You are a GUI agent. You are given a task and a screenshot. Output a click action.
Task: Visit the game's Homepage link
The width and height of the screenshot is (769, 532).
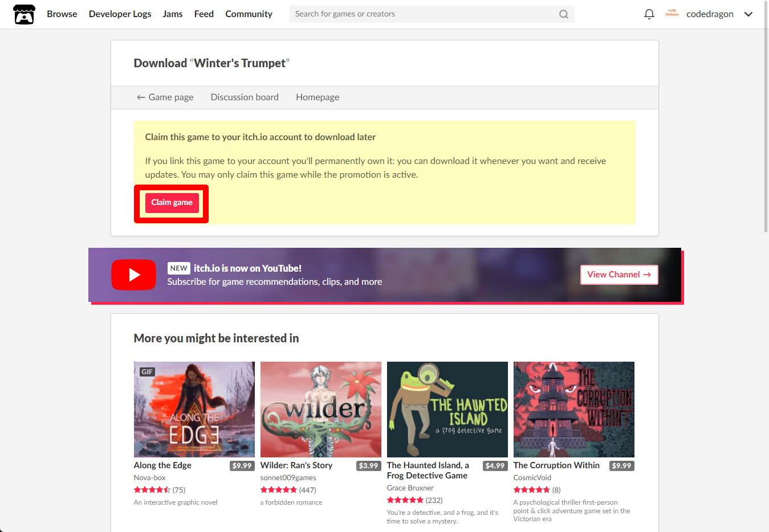[x=318, y=97]
